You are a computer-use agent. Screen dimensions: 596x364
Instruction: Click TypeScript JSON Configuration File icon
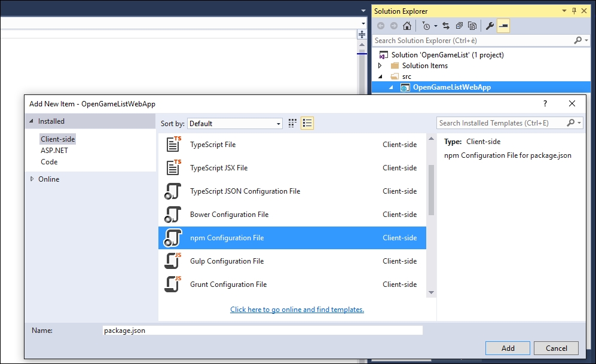click(173, 191)
